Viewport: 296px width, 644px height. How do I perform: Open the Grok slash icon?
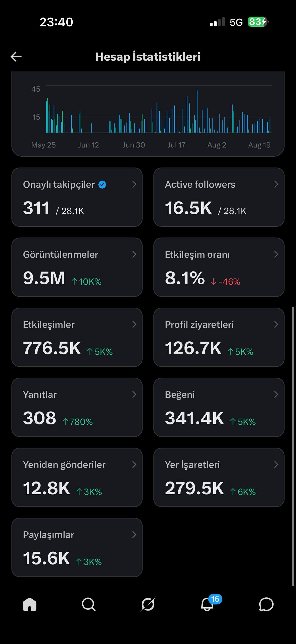[x=148, y=604]
